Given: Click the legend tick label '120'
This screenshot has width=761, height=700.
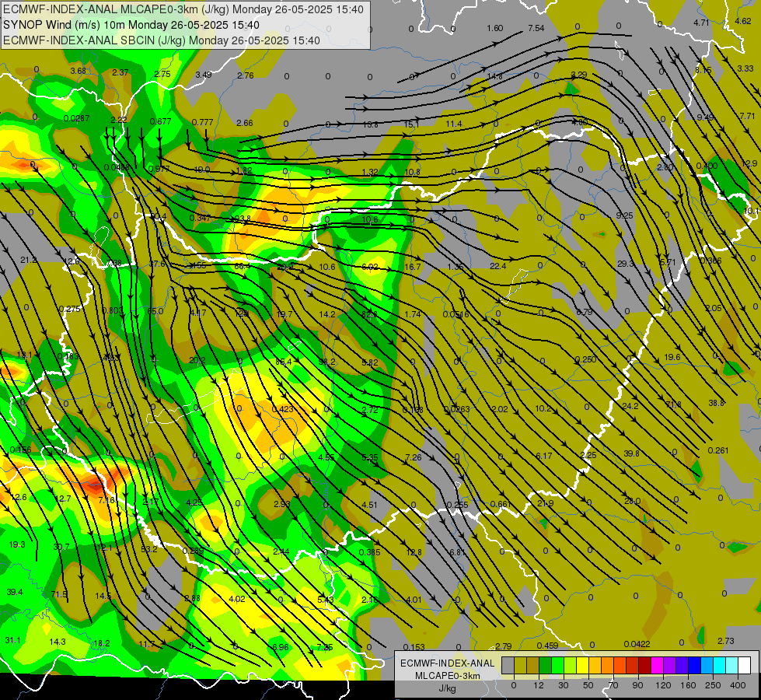Looking at the screenshot, I should (x=664, y=685).
